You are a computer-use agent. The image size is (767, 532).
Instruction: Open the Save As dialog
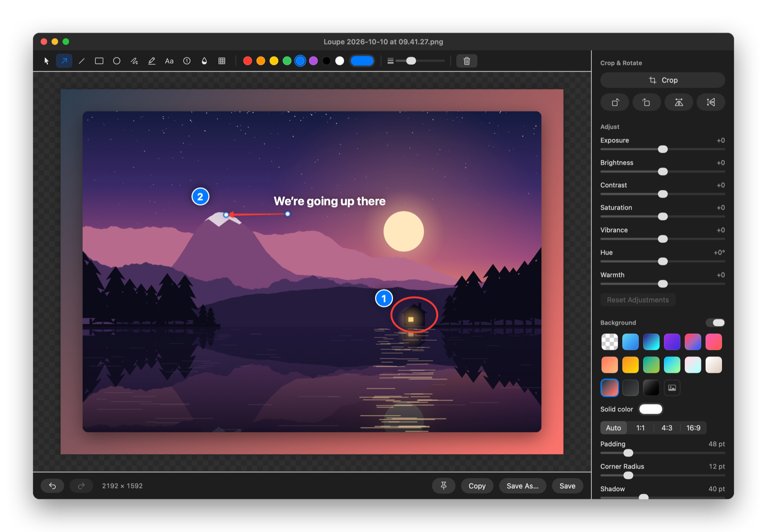coord(522,486)
